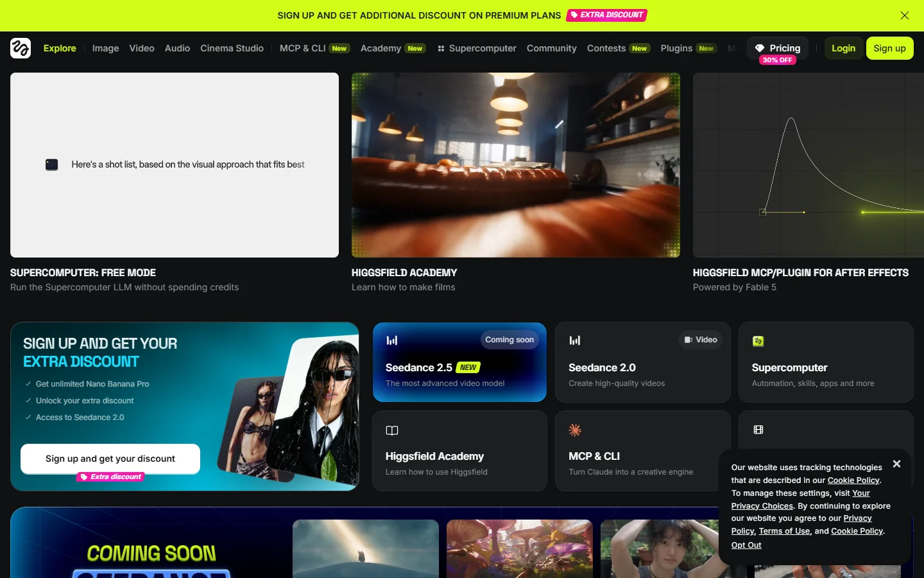This screenshot has height=578, width=924.
Task: Open MCP & CLI nav item
Action: 314,48
